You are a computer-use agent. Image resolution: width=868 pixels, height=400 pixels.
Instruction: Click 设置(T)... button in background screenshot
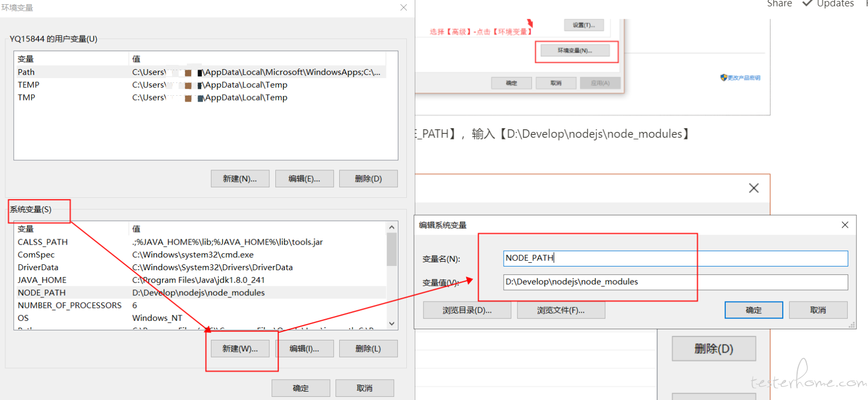tap(584, 25)
